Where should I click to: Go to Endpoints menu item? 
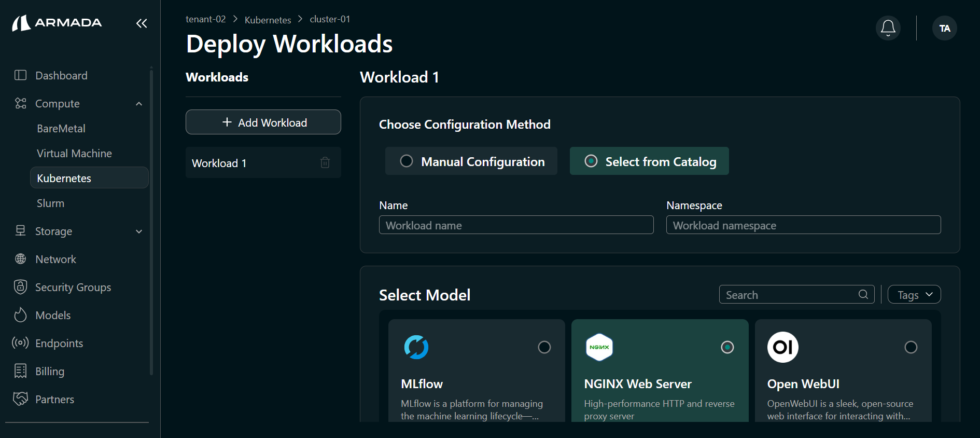coord(59,343)
